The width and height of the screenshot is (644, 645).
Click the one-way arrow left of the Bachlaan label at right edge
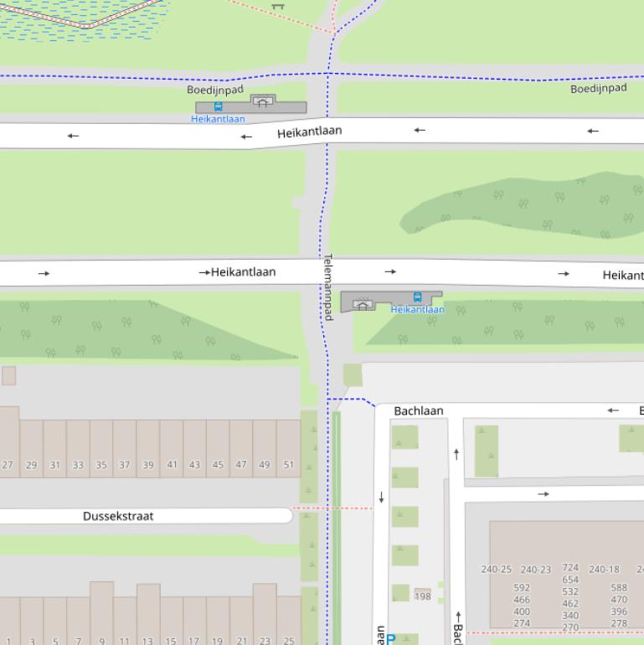click(613, 410)
